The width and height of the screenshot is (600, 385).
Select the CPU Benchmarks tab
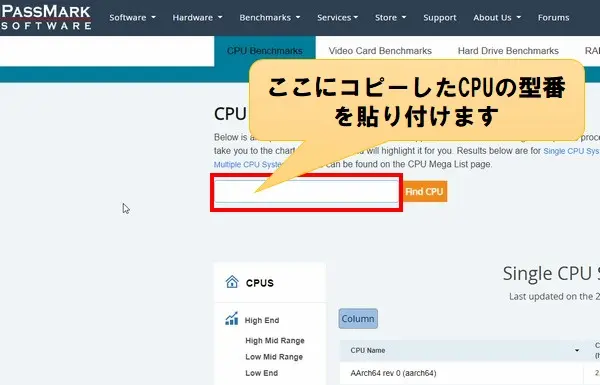pyautogui.click(x=265, y=51)
